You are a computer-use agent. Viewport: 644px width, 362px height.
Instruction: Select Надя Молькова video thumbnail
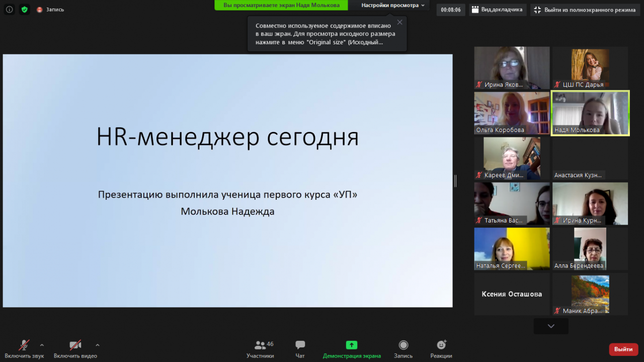tap(590, 113)
